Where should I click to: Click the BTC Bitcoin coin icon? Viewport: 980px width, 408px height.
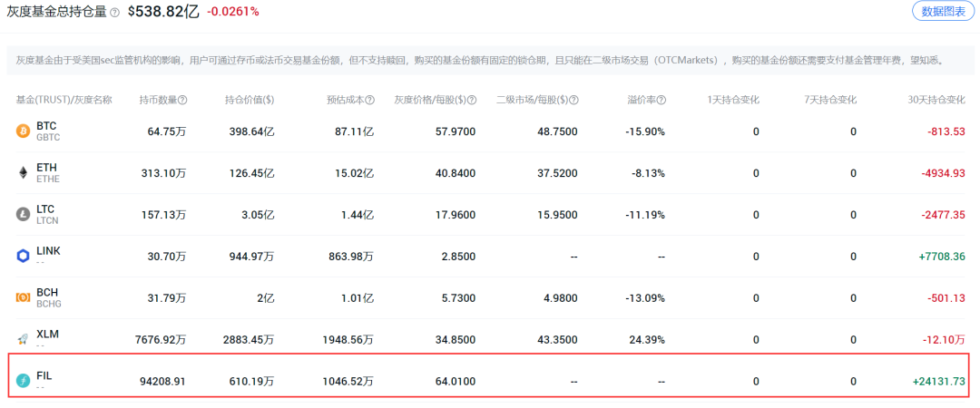pos(23,131)
